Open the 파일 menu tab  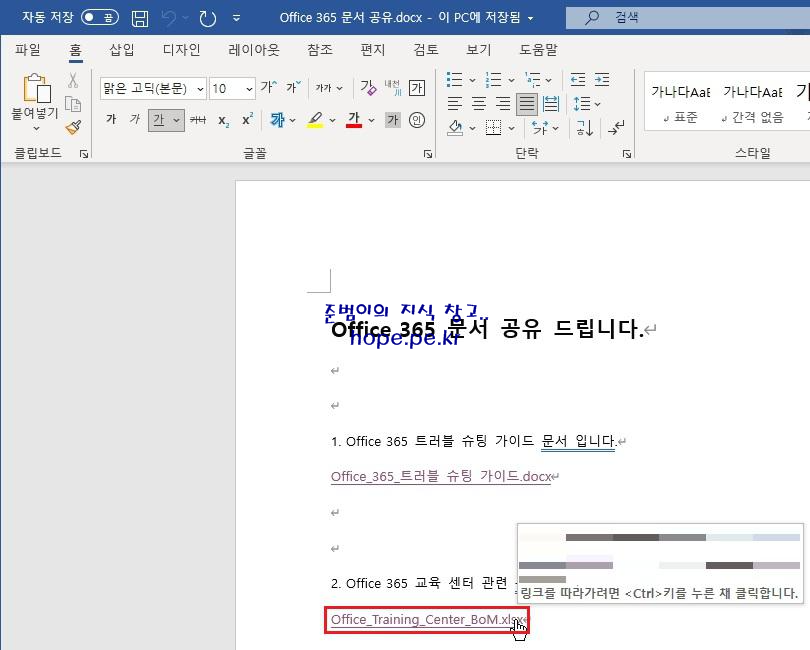tap(28, 50)
